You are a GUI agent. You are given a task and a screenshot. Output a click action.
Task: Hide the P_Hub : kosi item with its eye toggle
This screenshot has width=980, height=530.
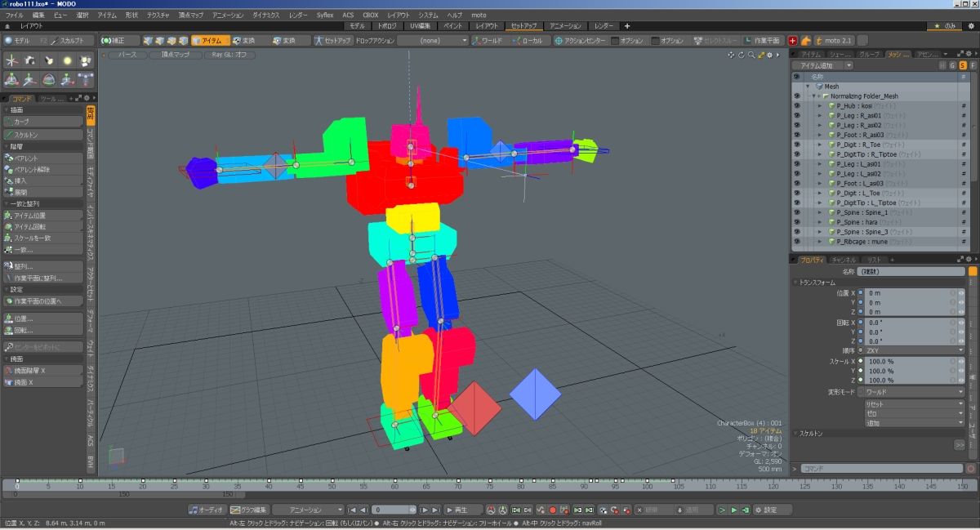798,106
